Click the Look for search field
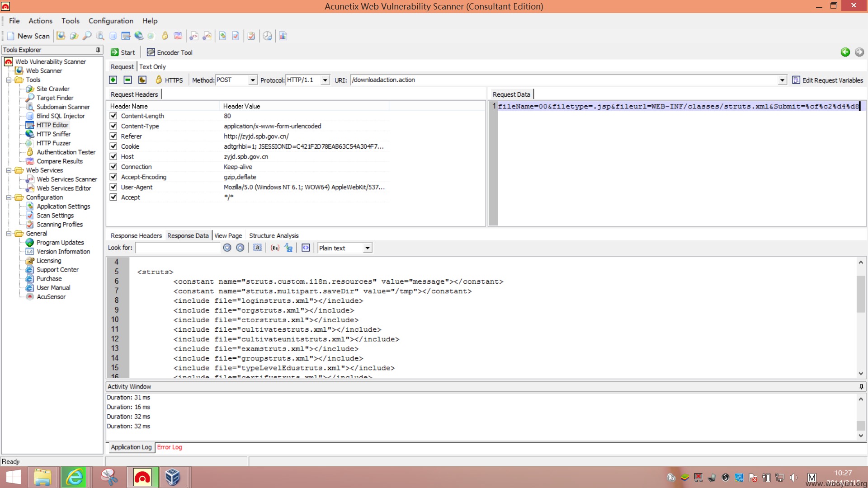 (x=178, y=248)
